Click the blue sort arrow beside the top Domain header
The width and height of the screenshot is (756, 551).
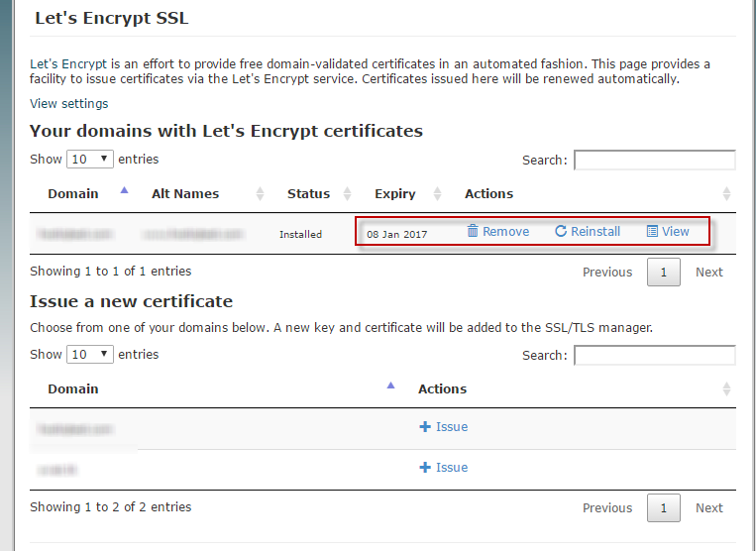(125, 190)
